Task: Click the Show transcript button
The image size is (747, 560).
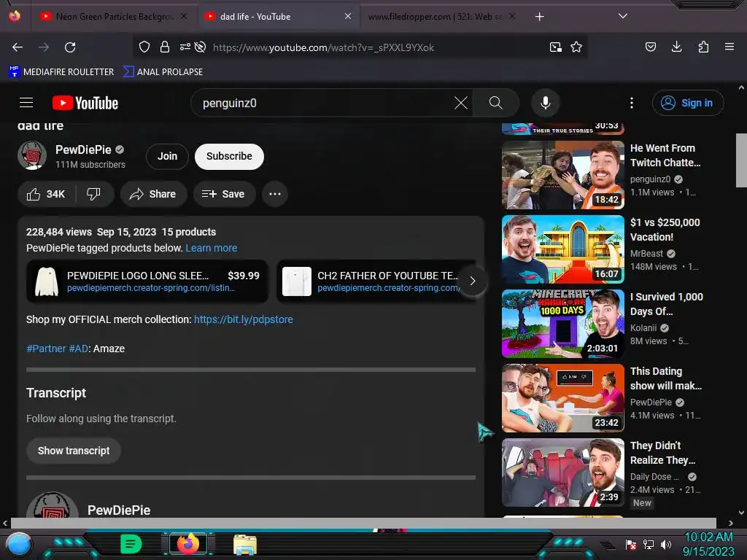Action: click(x=74, y=451)
